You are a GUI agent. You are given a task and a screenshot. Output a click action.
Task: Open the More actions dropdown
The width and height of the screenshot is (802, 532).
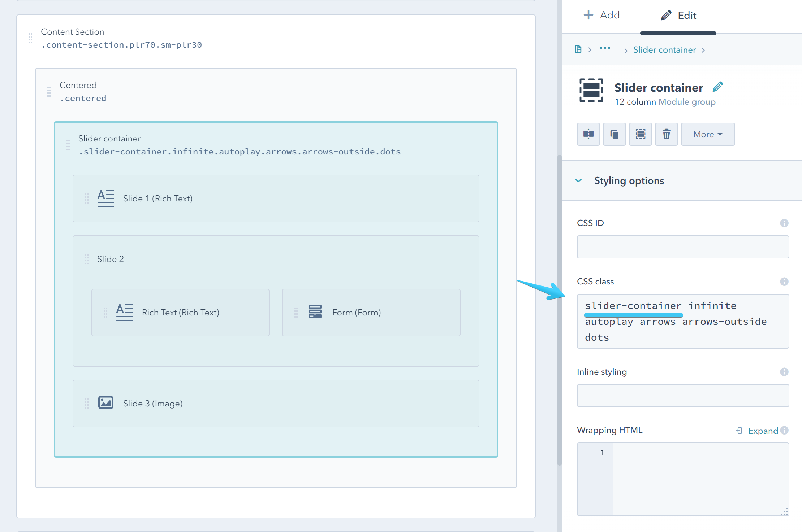707,134
